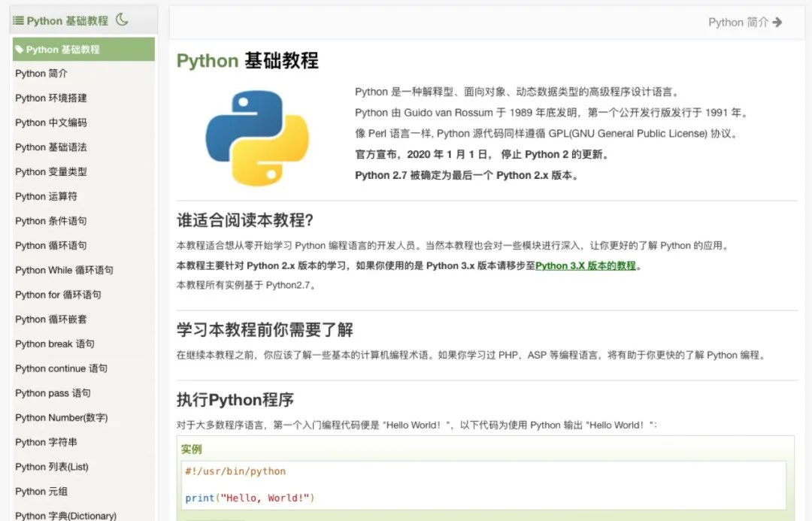Viewport: 812px width, 521px height.
Task: Open Python 中文编码 chapter
Action: tap(51, 123)
